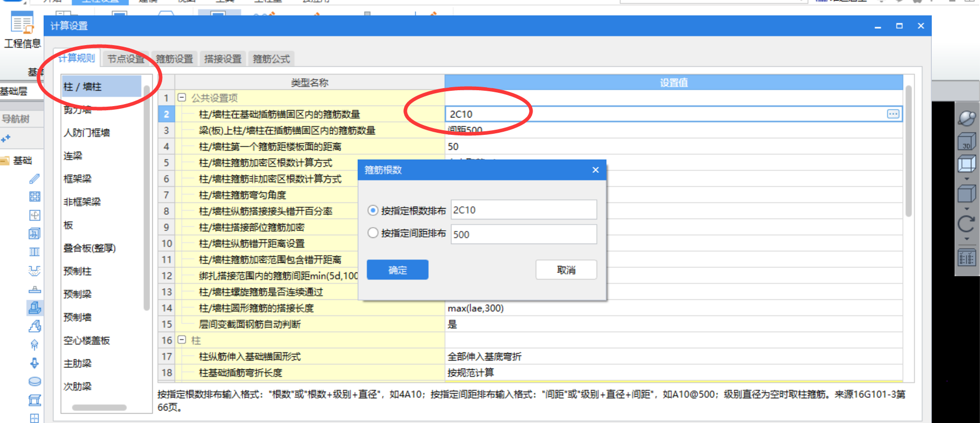The image size is (980, 423).
Task: Switch to the 箍筋设置 tab
Action: pos(174,59)
